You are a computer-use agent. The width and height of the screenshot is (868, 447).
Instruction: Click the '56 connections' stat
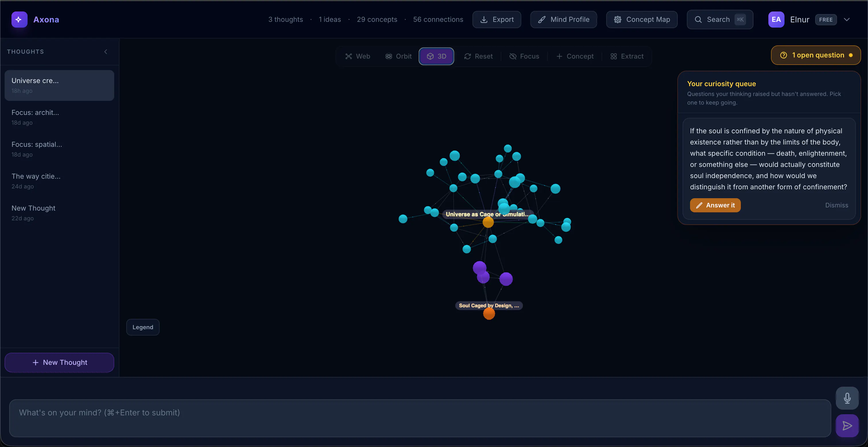tap(438, 20)
